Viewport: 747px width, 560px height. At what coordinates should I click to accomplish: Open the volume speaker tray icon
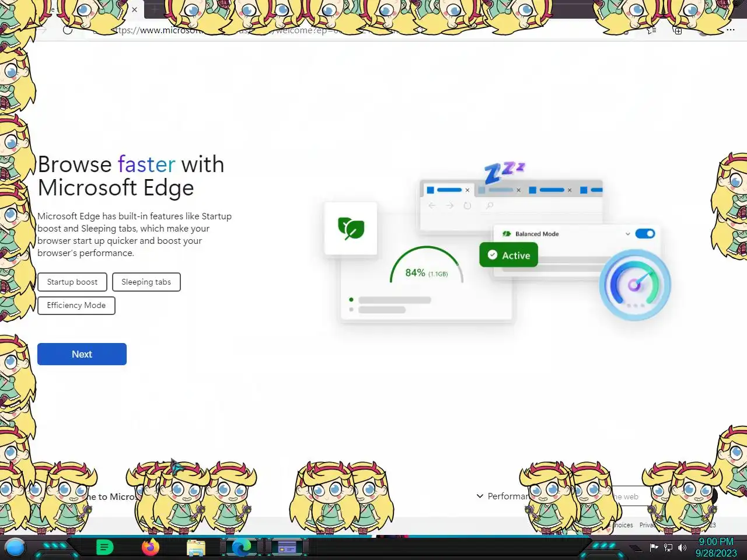click(682, 547)
